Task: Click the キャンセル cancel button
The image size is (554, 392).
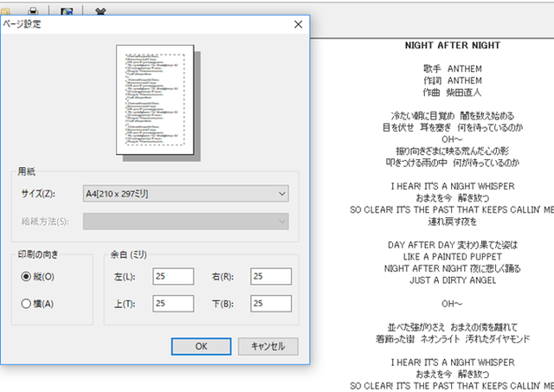Action: click(x=268, y=346)
